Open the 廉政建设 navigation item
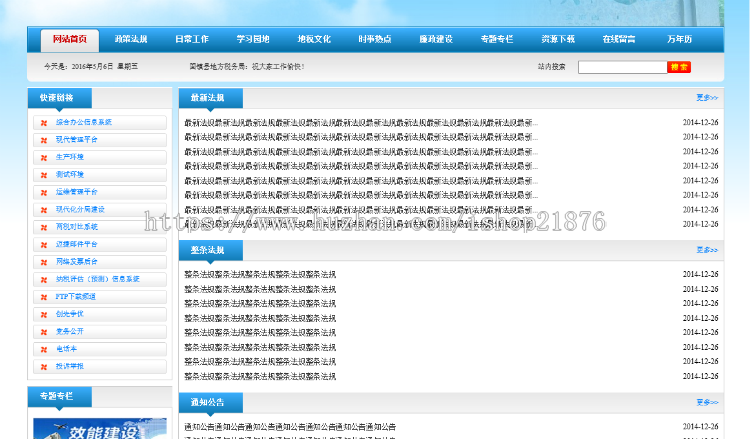Screen dimensions: 750x439 (x=436, y=39)
